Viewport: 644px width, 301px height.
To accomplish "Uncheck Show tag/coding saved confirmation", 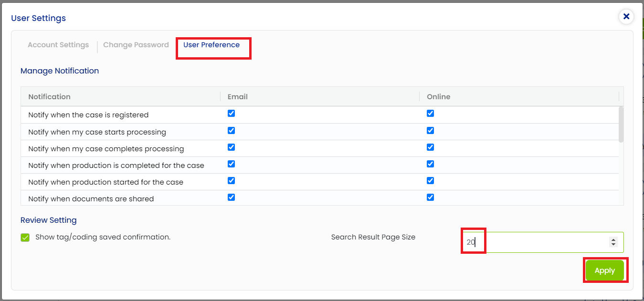I will 25,237.
